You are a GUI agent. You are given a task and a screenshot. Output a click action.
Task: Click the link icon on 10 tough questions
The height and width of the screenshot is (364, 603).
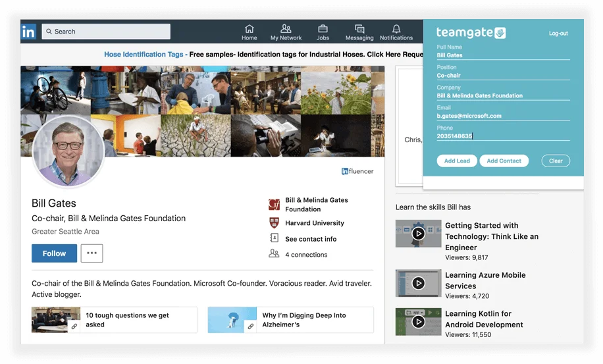point(74,326)
